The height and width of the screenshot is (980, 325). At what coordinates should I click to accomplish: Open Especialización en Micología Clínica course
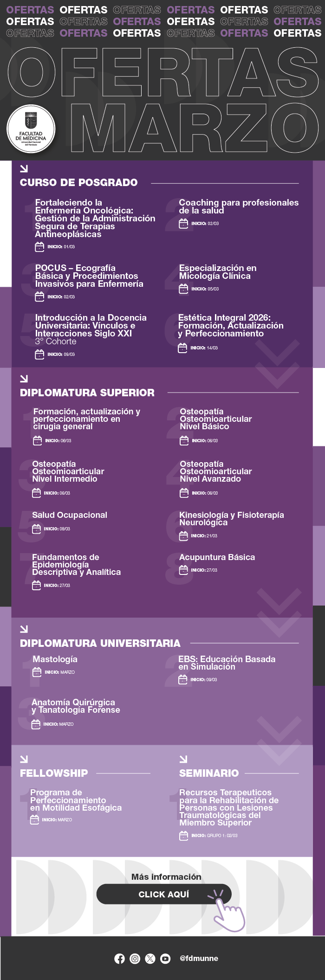pos(217,272)
